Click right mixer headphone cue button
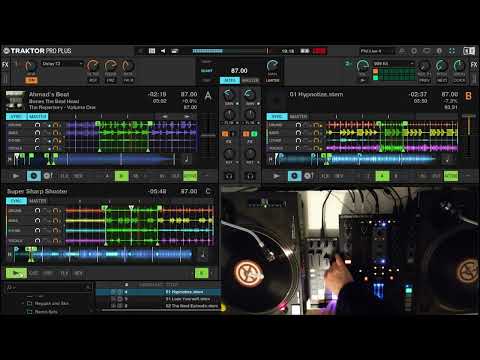Screen dimensions: 480x360 [x=250, y=176]
